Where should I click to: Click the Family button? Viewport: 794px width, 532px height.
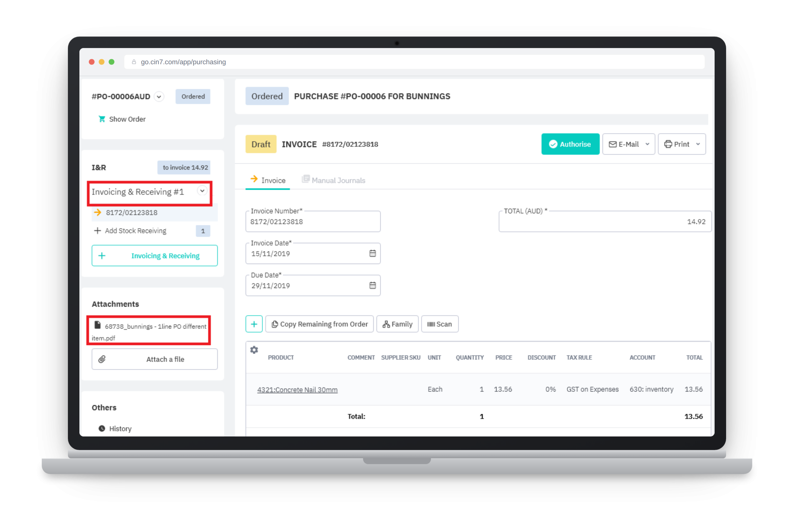pos(397,324)
